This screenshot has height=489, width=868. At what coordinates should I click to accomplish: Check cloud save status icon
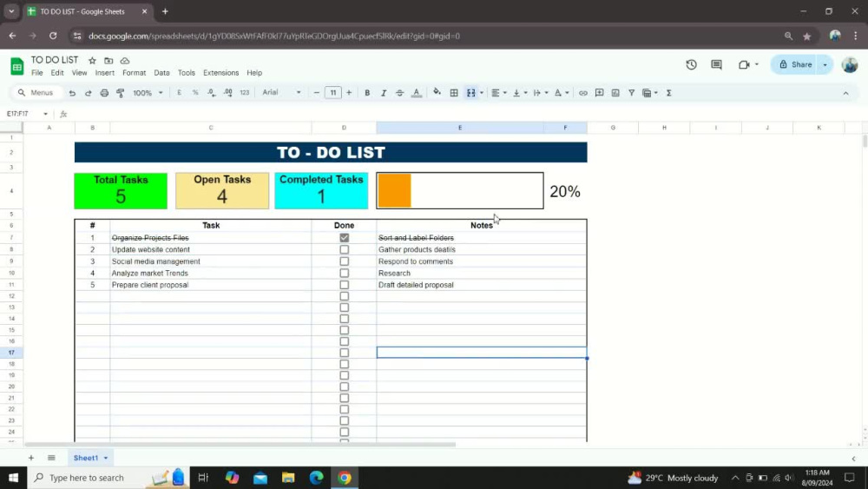pos(125,60)
